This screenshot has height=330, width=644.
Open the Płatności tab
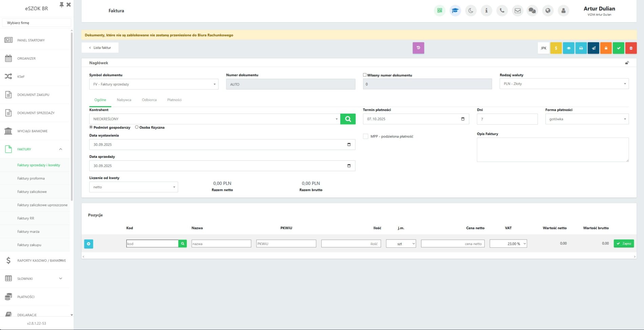pyautogui.click(x=174, y=100)
